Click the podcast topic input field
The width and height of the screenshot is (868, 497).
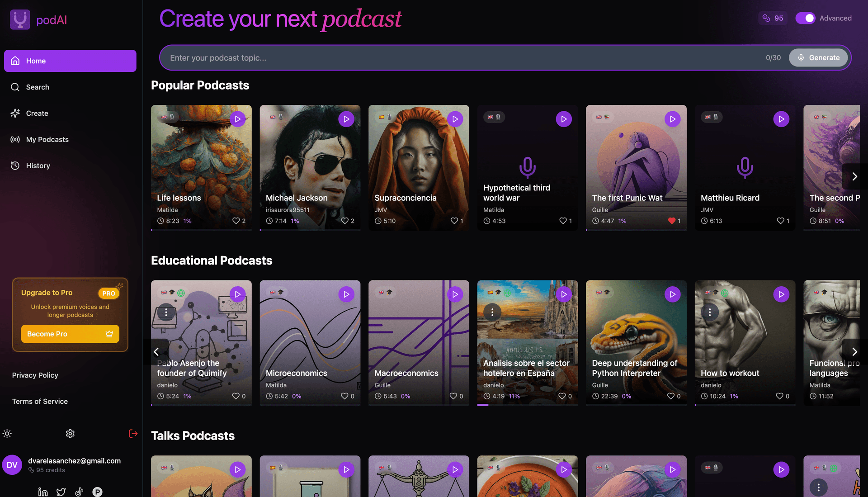coord(461,58)
